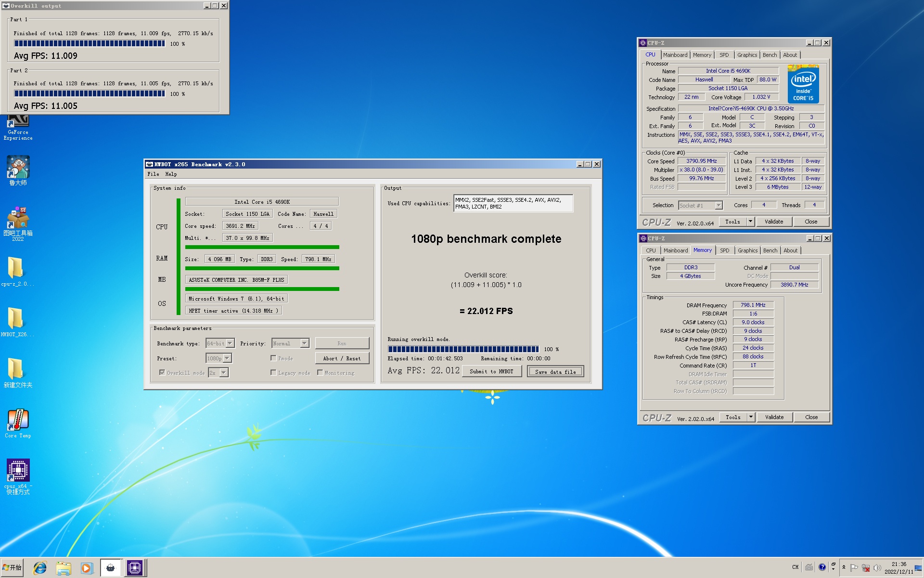The width and height of the screenshot is (924, 578).
Task: Switch to CPU-Z taskbar item
Action: pyautogui.click(x=135, y=568)
